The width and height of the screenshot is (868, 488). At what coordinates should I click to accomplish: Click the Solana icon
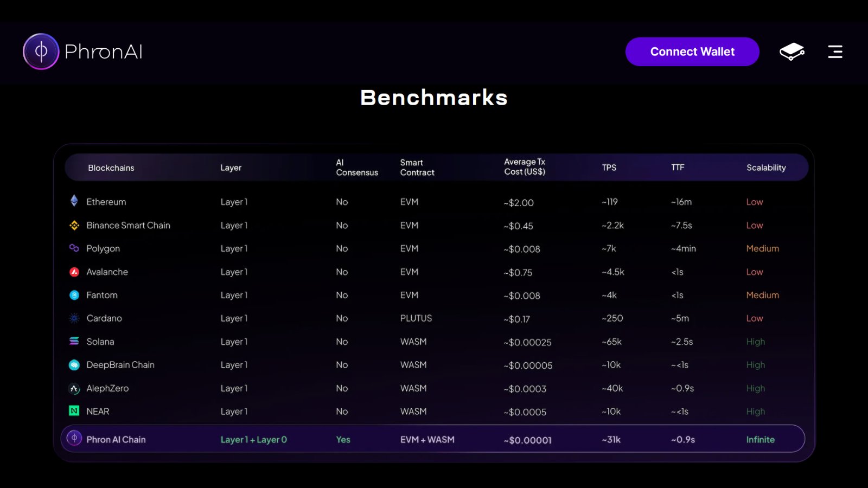tap(74, 341)
